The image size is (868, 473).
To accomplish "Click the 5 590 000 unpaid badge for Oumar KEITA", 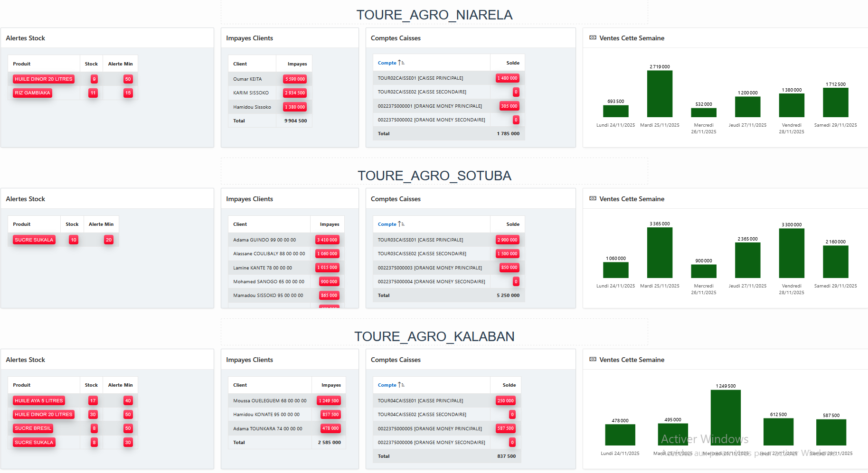I will coord(295,79).
